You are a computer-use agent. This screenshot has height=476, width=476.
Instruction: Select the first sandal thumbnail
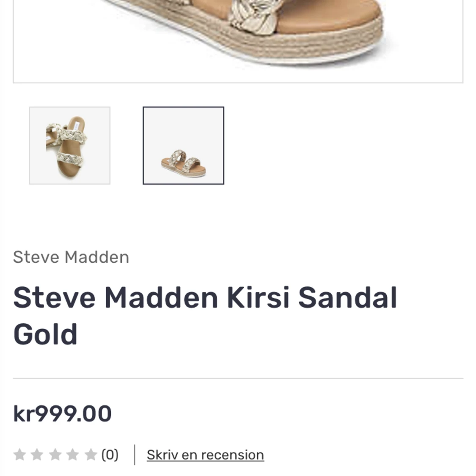point(70,145)
